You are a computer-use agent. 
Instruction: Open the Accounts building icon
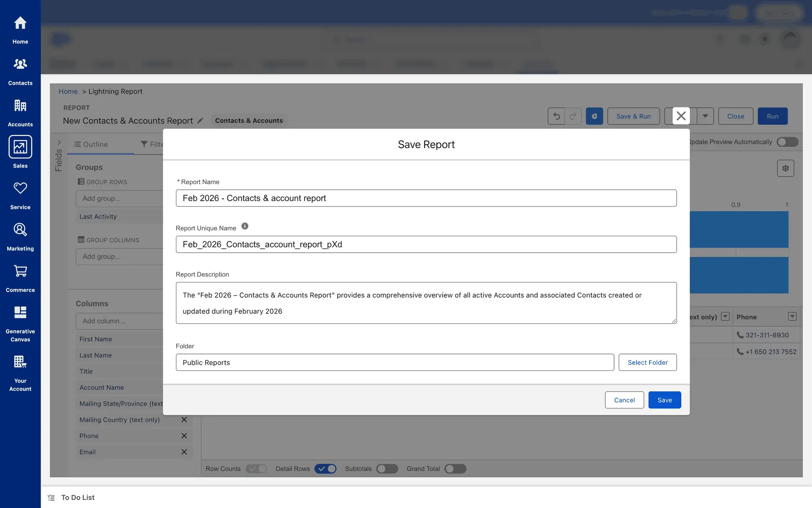[20, 106]
